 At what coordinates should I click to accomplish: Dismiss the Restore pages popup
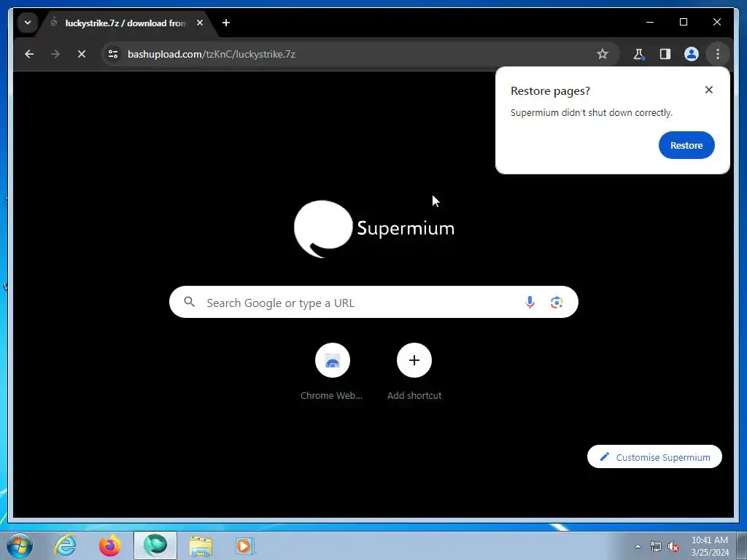(709, 90)
